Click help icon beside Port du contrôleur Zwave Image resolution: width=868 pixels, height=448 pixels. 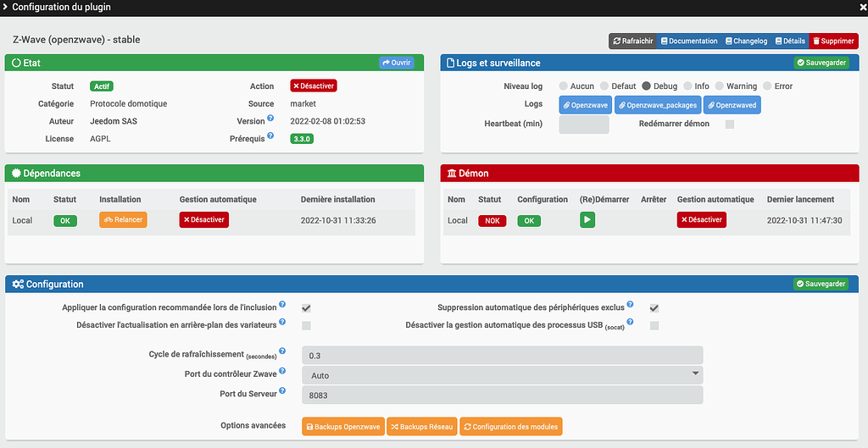(x=282, y=372)
